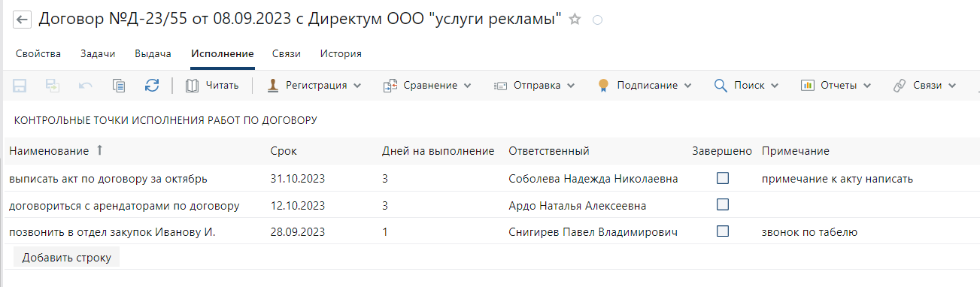The width and height of the screenshot is (980, 287).
Task: Click the Undo arrow icon
Action: 86,86
